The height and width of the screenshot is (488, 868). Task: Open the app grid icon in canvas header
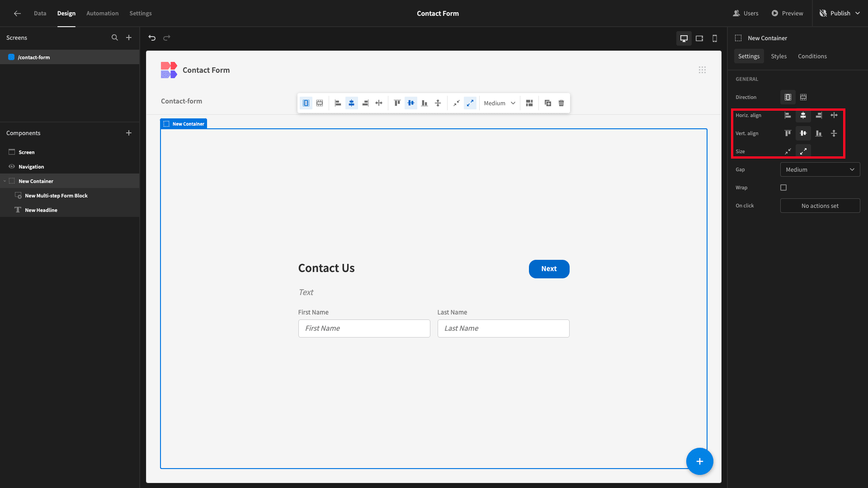pos(702,70)
